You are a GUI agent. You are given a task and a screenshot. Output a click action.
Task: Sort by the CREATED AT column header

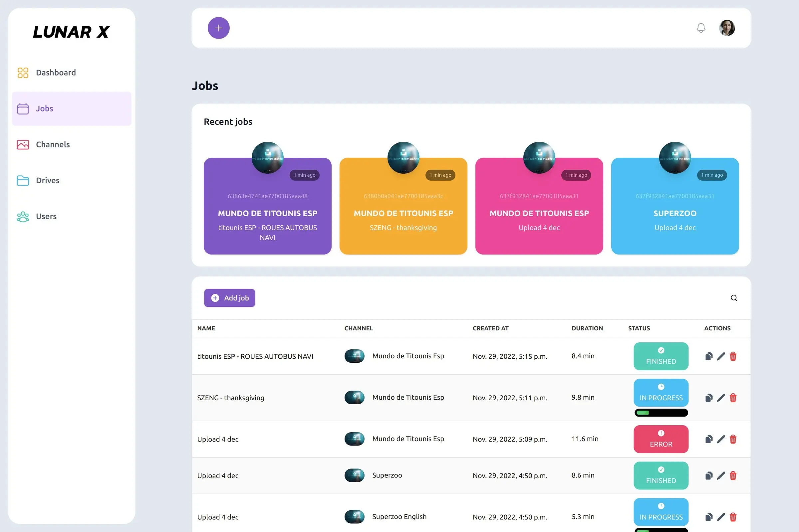pos(490,328)
